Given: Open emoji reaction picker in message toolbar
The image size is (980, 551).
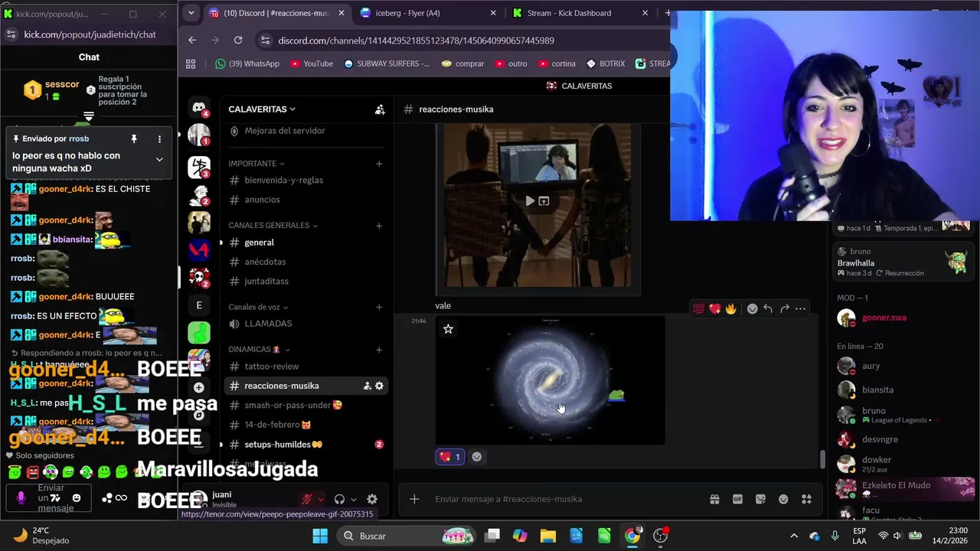Looking at the screenshot, I should [753, 308].
